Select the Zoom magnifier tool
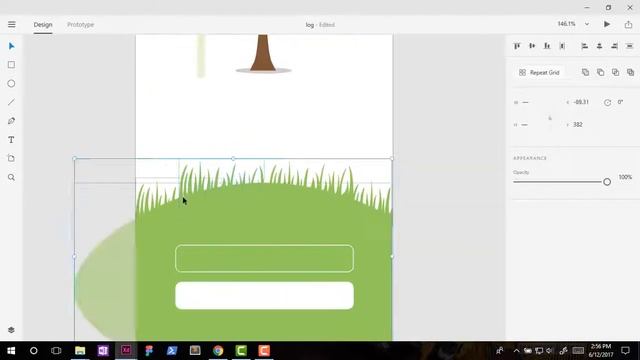The height and width of the screenshot is (360, 640). point(11,177)
